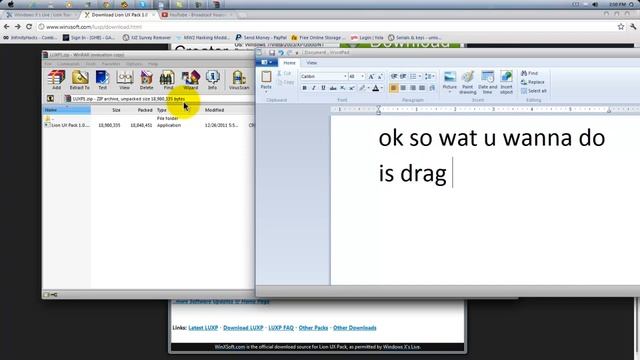Open the Quick Access Toolbar customize arrow
Viewport: 640px width, 360px height.
tap(297, 53)
